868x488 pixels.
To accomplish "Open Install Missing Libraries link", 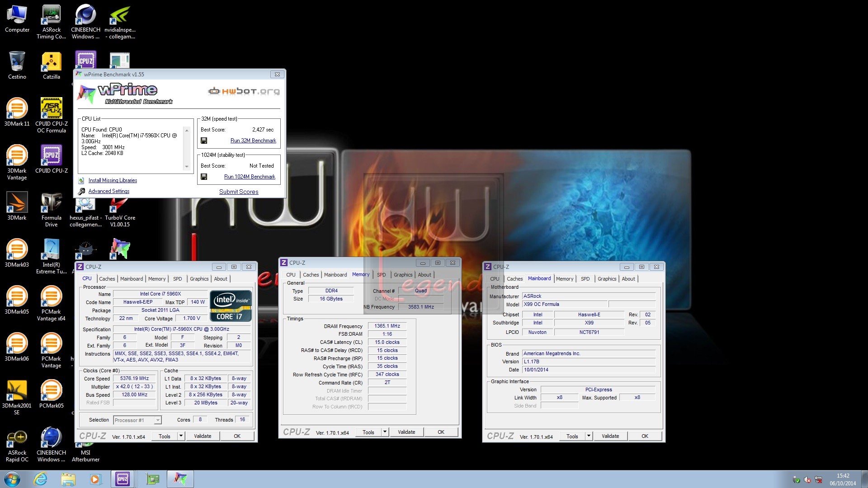I will click(x=113, y=180).
